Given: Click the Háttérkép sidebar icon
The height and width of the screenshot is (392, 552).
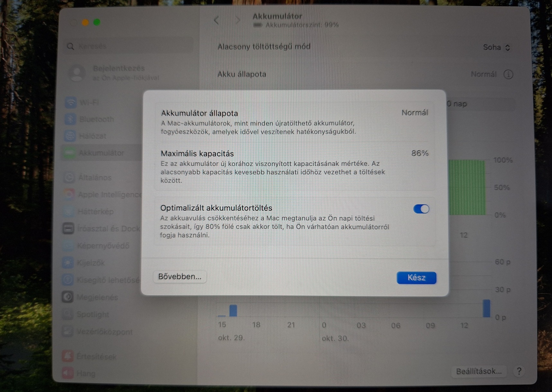Looking at the screenshot, I should [68, 211].
